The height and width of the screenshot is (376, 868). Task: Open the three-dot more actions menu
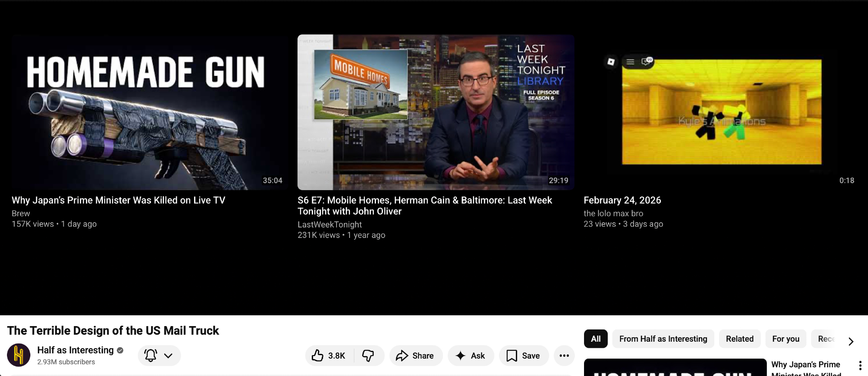(x=564, y=356)
